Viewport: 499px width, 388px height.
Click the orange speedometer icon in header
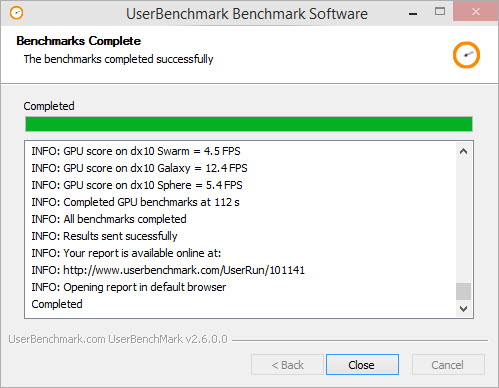[466, 55]
